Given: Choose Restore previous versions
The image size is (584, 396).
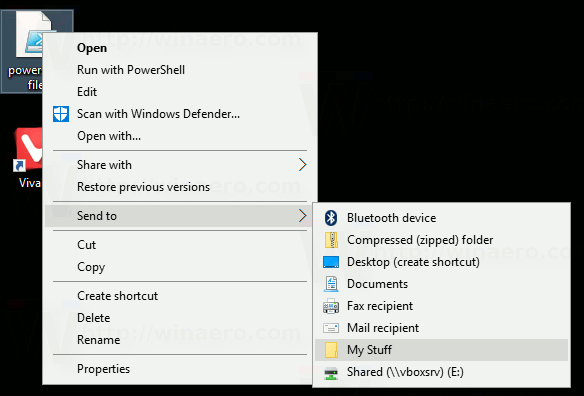Looking at the screenshot, I should 143,187.
